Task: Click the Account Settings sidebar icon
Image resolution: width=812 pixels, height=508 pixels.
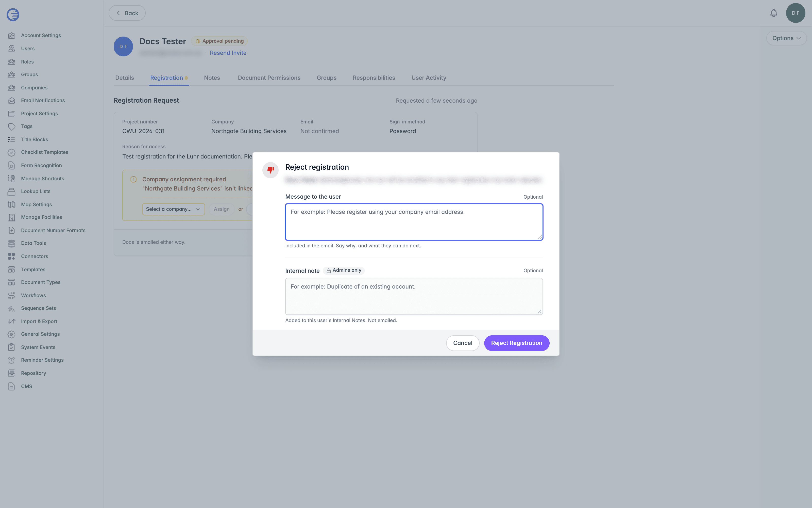Action: point(11,35)
